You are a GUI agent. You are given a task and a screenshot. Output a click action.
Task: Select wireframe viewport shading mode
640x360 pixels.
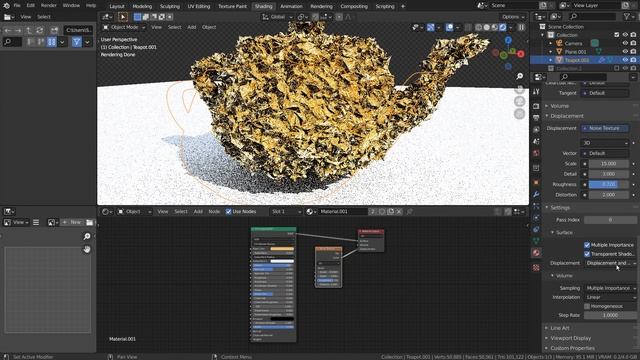(478, 27)
